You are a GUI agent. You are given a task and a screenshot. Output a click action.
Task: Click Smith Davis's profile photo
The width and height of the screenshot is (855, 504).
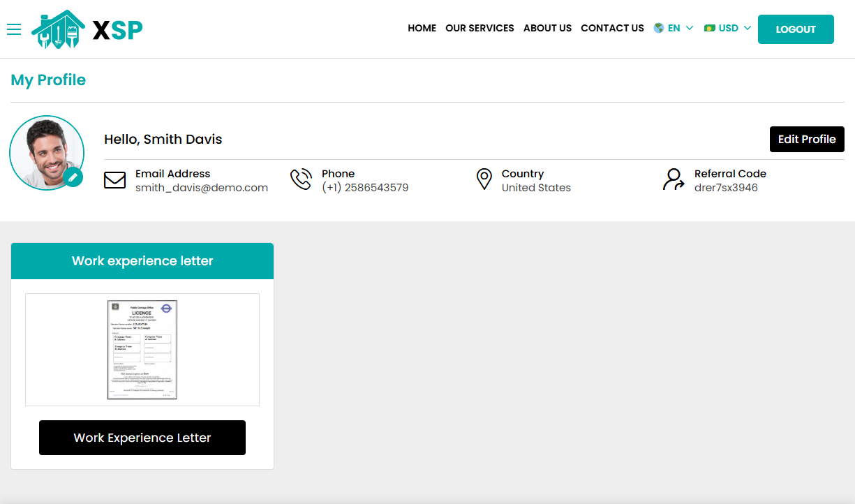click(47, 153)
